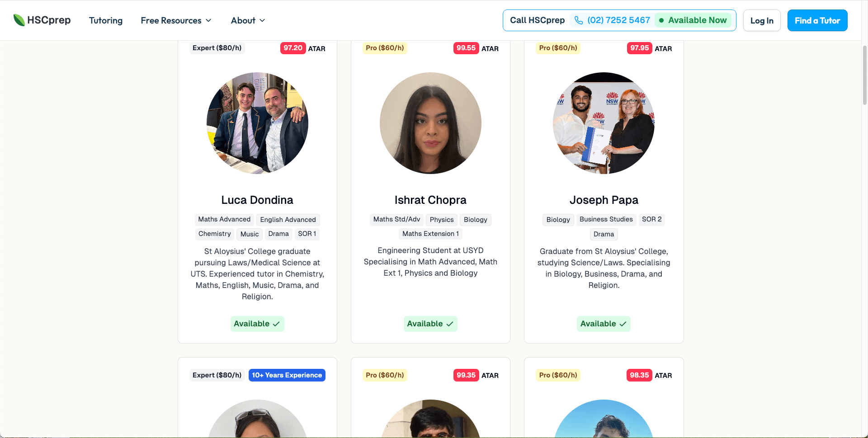Open Ishrat Chopra's name heading
Viewport: 868px width, 438px height.
[x=430, y=200]
